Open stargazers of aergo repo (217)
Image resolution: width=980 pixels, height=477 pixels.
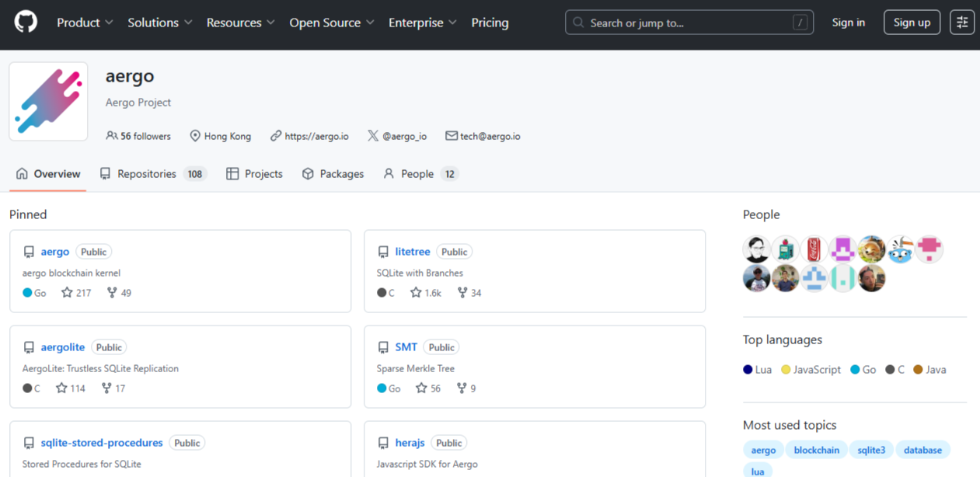76,293
